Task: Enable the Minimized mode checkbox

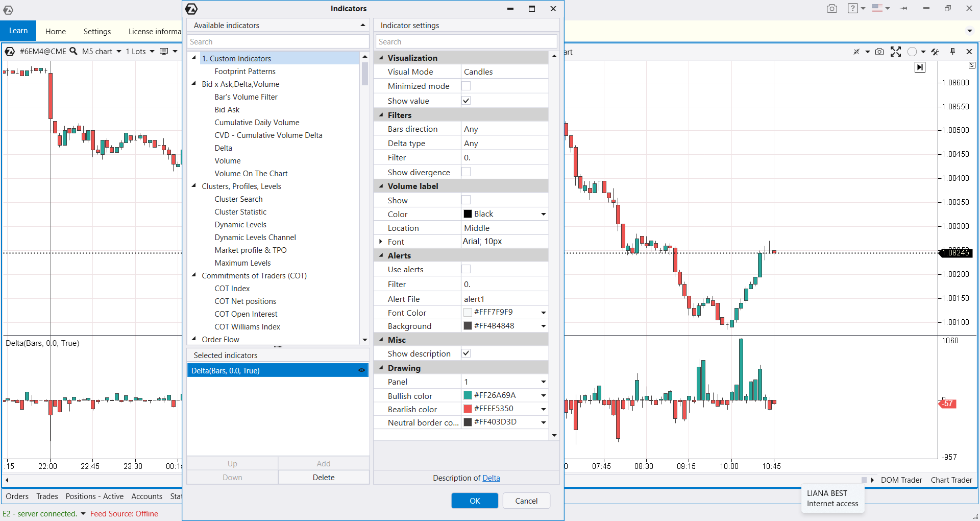Action: click(x=466, y=86)
